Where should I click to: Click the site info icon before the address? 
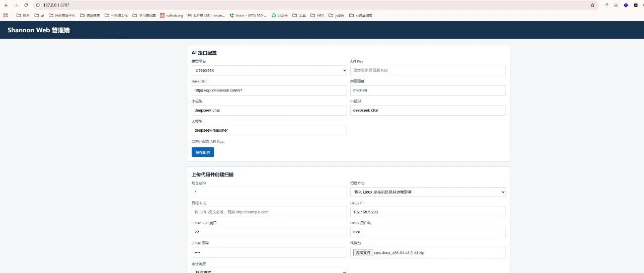(x=39, y=5)
